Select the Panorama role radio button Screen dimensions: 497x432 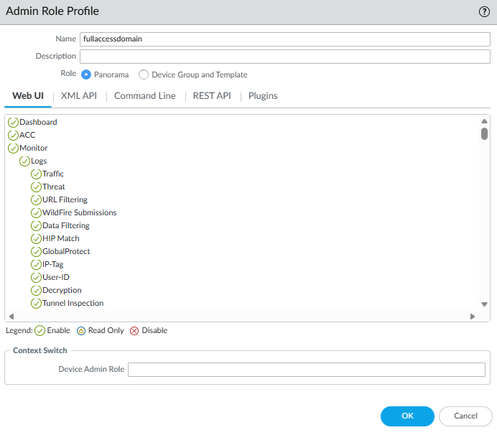pyautogui.click(x=86, y=74)
